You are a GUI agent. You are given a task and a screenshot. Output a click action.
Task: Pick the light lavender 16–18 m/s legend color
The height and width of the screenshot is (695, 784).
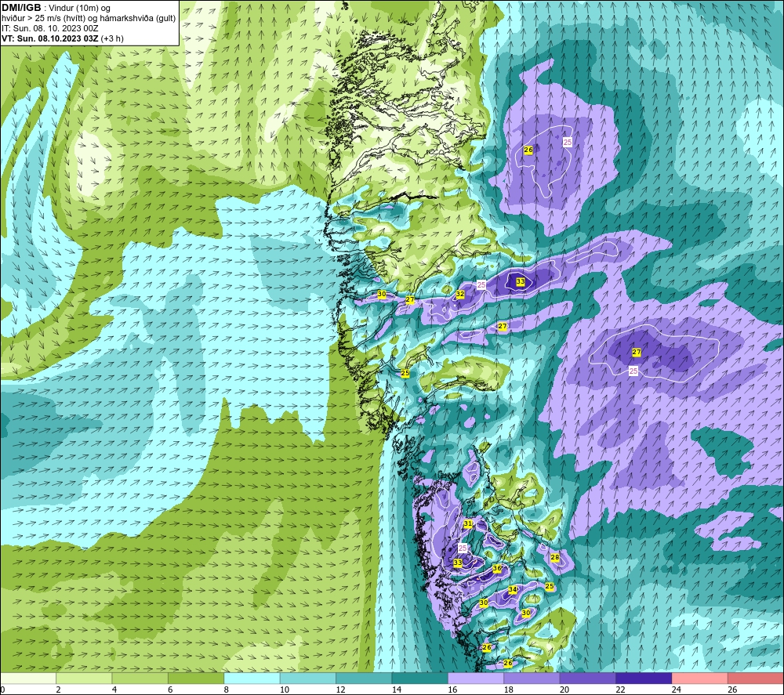[476, 678]
